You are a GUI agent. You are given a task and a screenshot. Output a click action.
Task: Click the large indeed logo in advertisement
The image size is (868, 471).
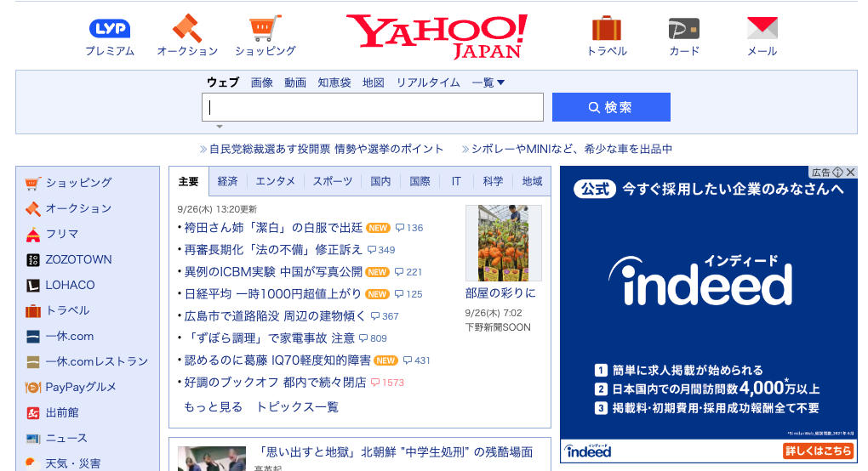[701, 281]
